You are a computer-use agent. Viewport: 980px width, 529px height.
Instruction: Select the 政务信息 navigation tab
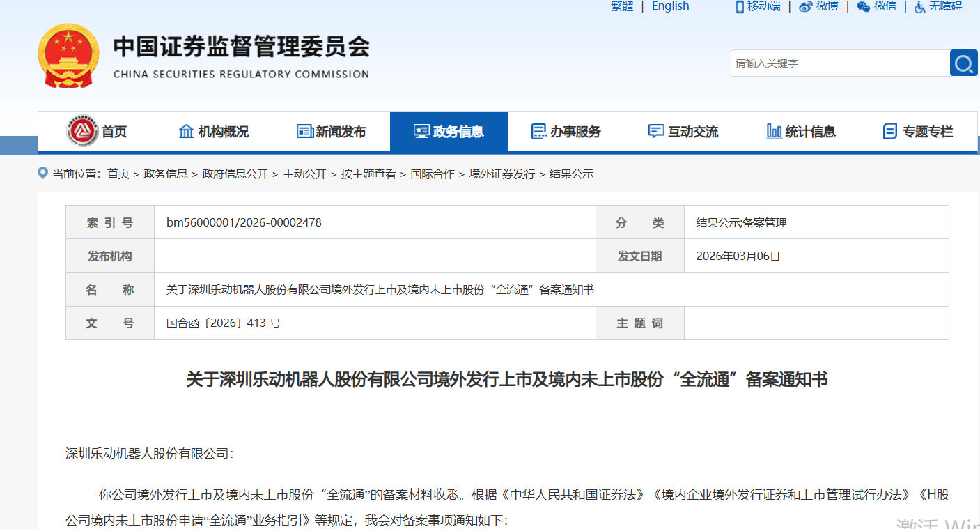pyautogui.click(x=449, y=132)
